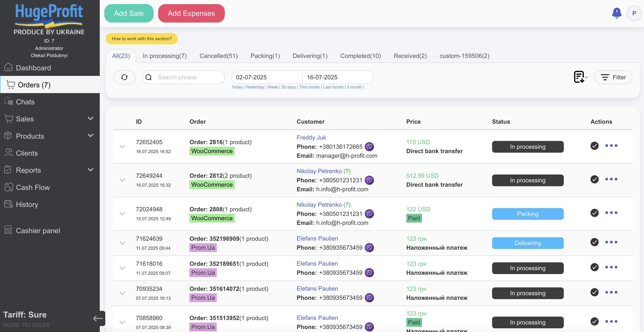Expand the Sales submenu in sidebar
Image resolution: width=644 pixels, height=332 pixels.
click(91, 118)
